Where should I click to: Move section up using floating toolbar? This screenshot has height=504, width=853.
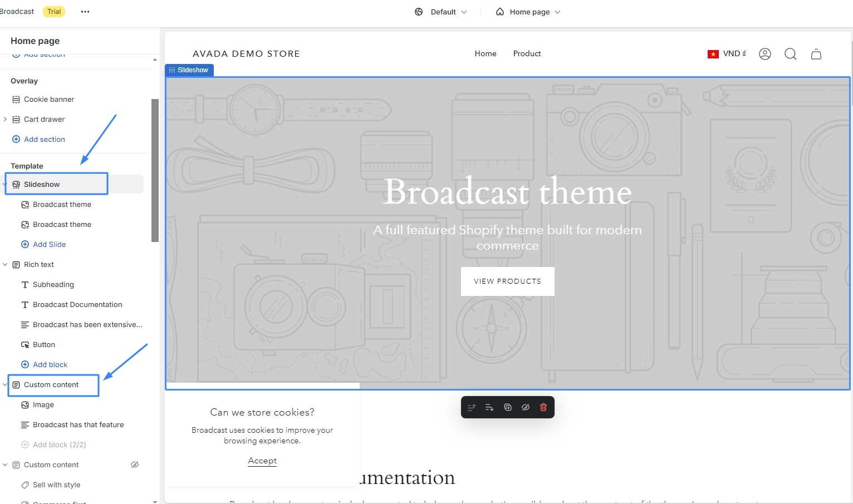pyautogui.click(x=472, y=407)
